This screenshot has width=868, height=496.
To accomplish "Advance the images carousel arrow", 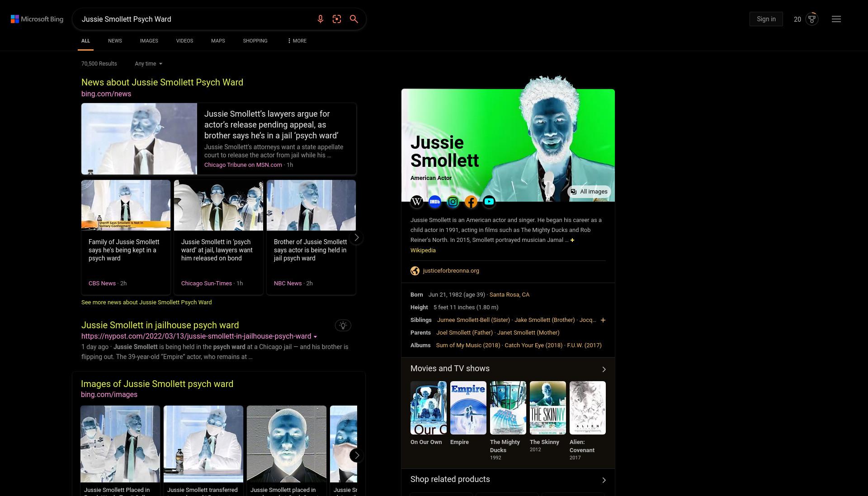I will tap(357, 455).
